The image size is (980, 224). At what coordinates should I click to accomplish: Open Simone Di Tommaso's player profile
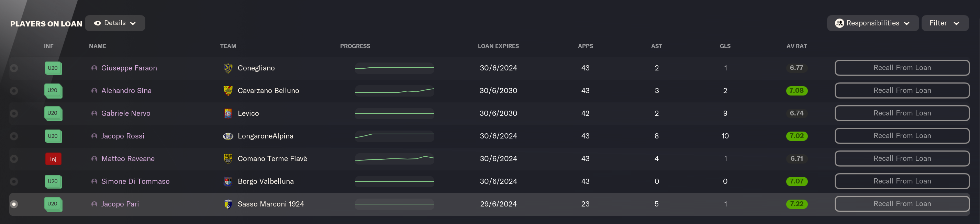click(135, 181)
